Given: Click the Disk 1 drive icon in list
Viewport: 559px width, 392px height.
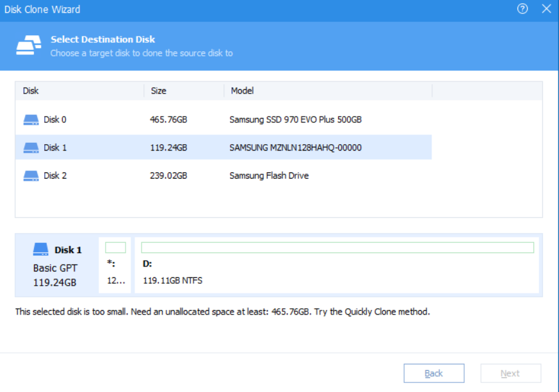Looking at the screenshot, I should pyautogui.click(x=31, y=148).
